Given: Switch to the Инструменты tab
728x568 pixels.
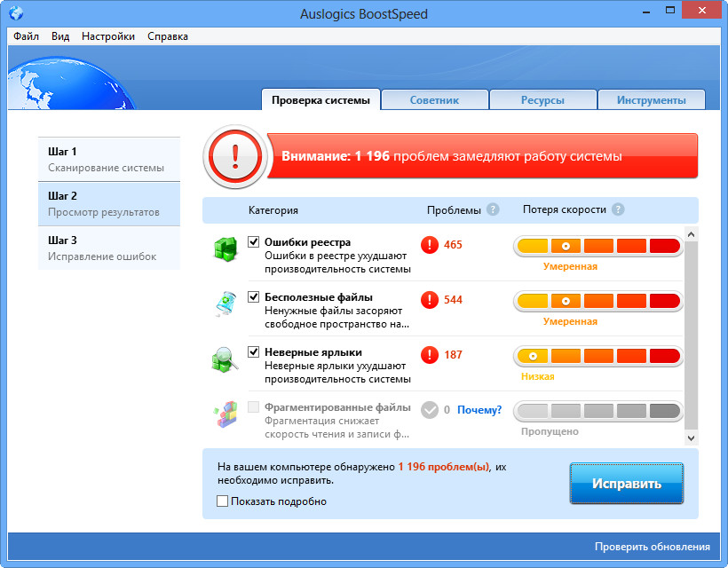Looking at the screenshot, I should (652, 99).
